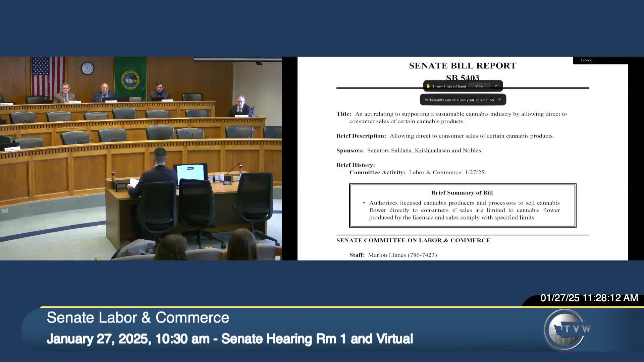Screen dimensions: 644x362
Task: Click the View button on raised hand alert
Action: [x=479, y=86]
